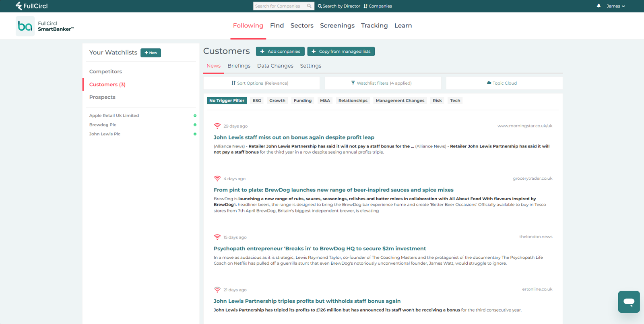Viewport: 644px width, 324px height.
Task: Click the New watchlist button
Action: pyautogui.click(x=151, y=53)
